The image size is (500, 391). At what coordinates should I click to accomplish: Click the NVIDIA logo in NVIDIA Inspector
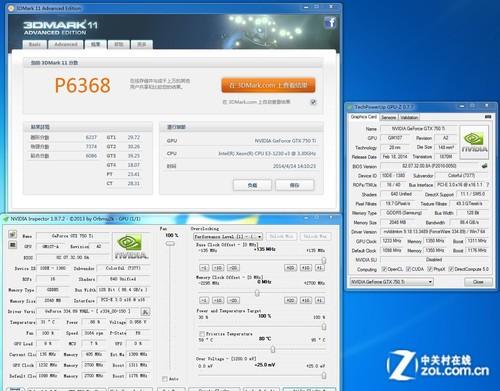130,246
